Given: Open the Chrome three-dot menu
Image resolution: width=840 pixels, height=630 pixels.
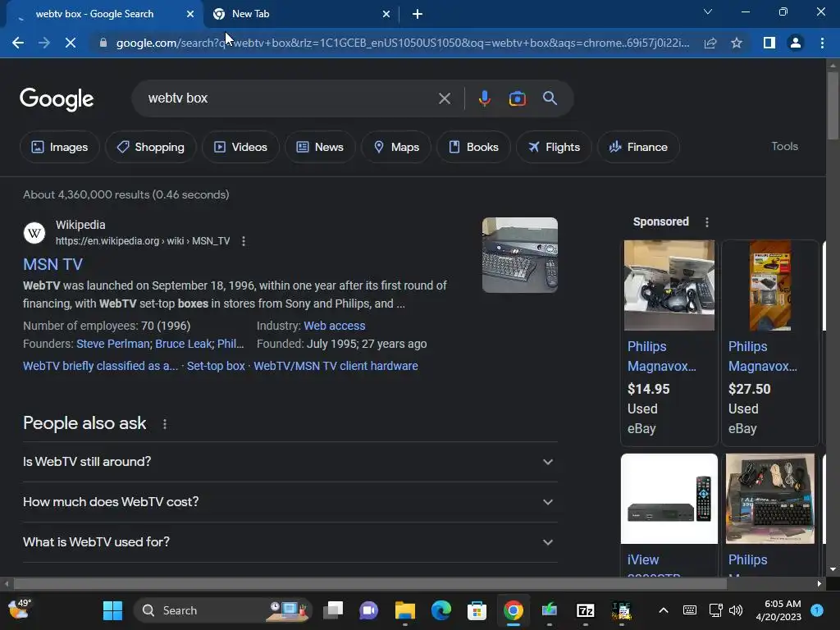Looking at the screenshot, I should pyautogui.click(x=822, y=43).
